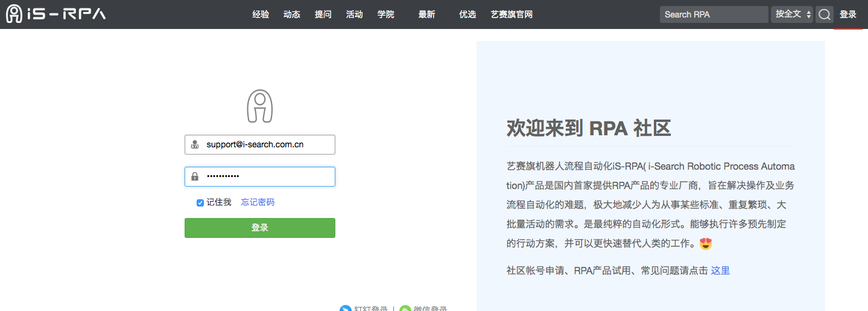Open the 按全文 search scope dropdown

point(792,14)
